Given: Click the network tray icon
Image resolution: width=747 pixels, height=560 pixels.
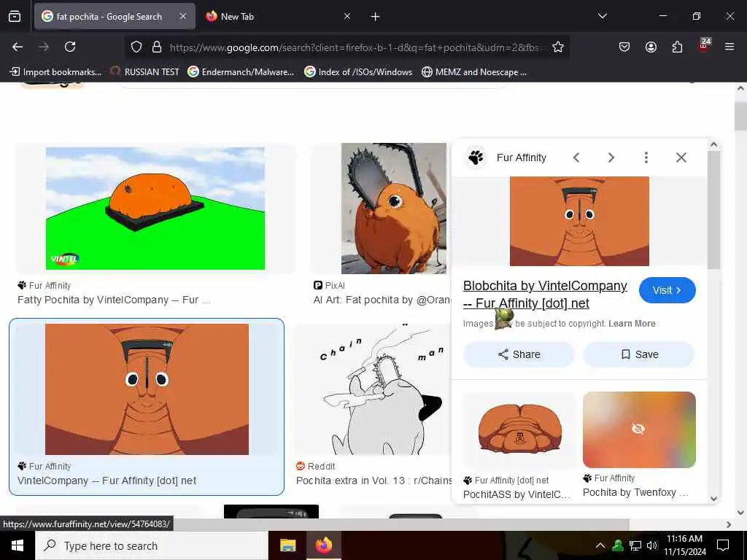Looking at the screenshot, I should 635,545.
